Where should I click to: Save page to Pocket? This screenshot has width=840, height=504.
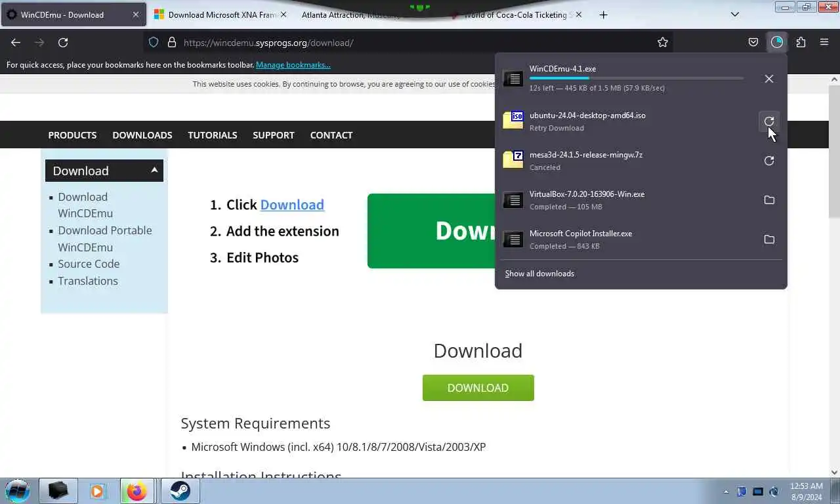pos(753,42)
